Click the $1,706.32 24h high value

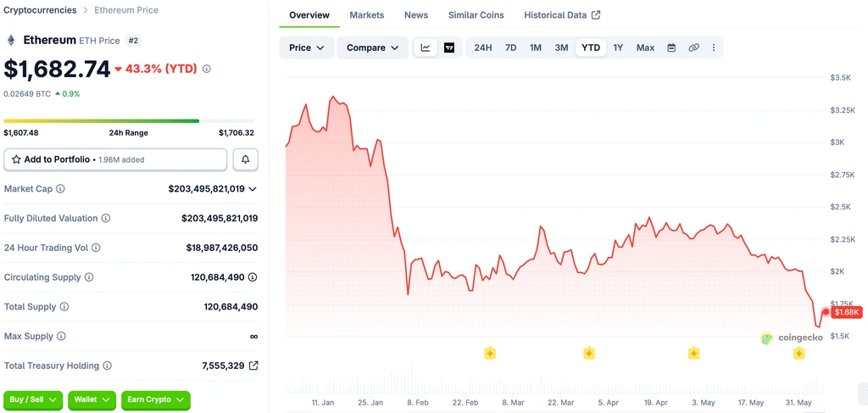coord(236,133)
